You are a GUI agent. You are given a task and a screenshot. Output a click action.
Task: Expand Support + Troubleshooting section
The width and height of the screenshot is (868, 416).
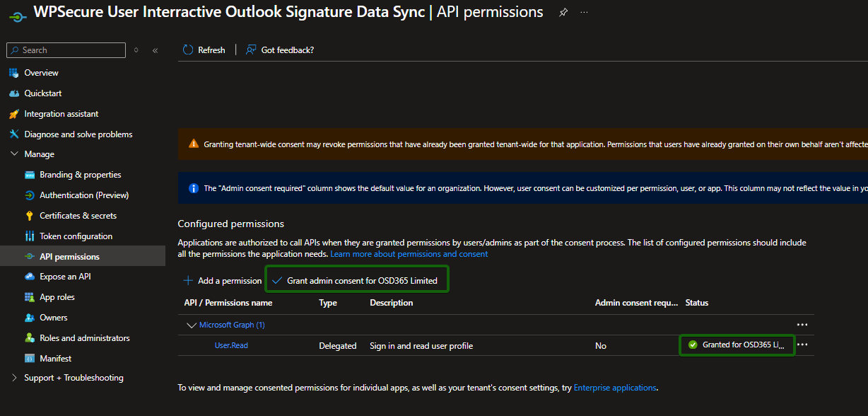(x=15, y=378)
